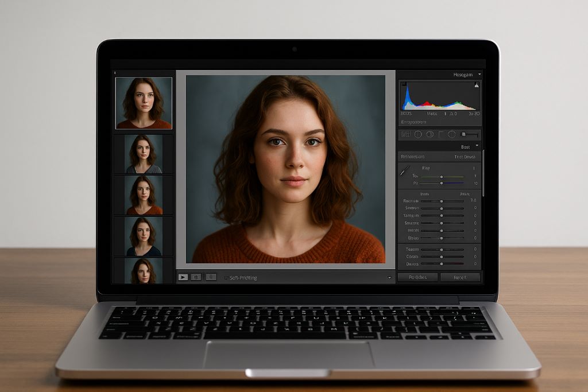The width and height of the screenshot is (588, 392).
Task: Pick the white balance eyedropper tool
Action: pyautogui.click(x=405, y=171)
